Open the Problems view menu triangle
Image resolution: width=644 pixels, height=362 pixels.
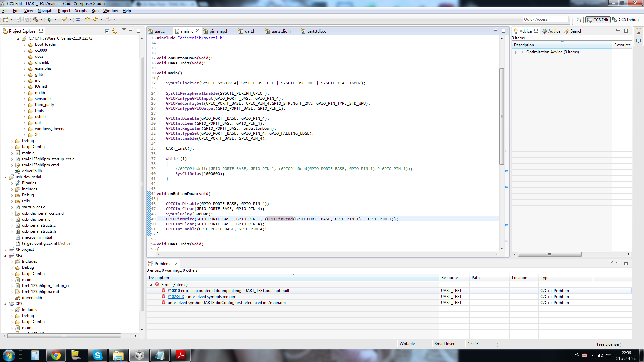[x=611, y=262]
